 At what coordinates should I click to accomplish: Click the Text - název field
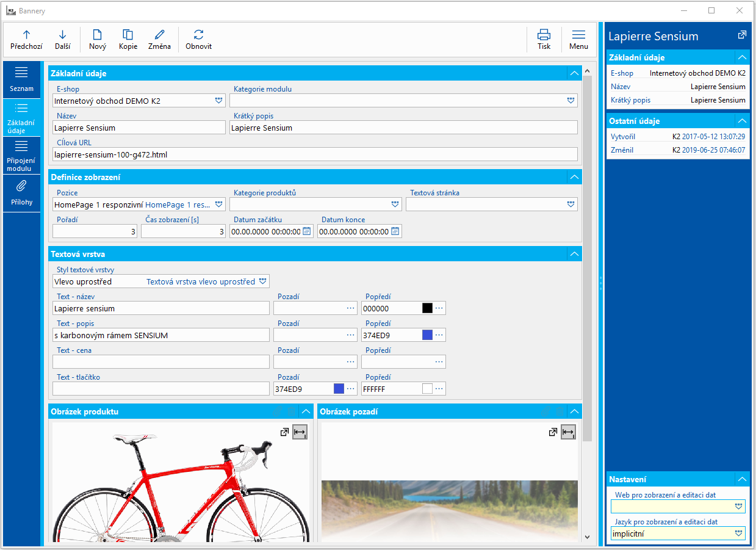(161, 308)
